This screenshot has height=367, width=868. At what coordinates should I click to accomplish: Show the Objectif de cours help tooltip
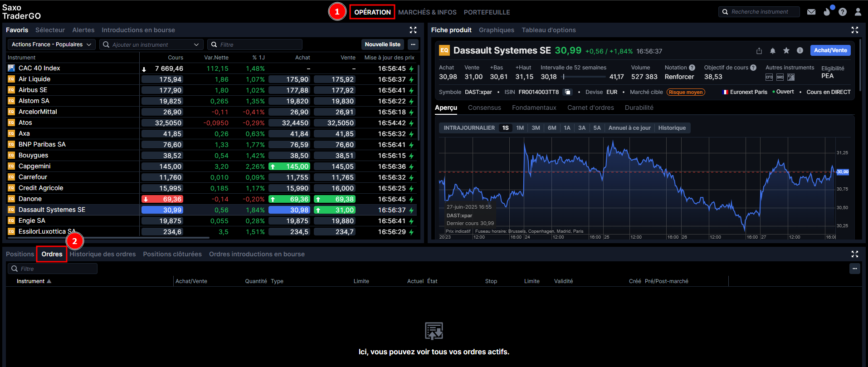(x=753, y=68)
